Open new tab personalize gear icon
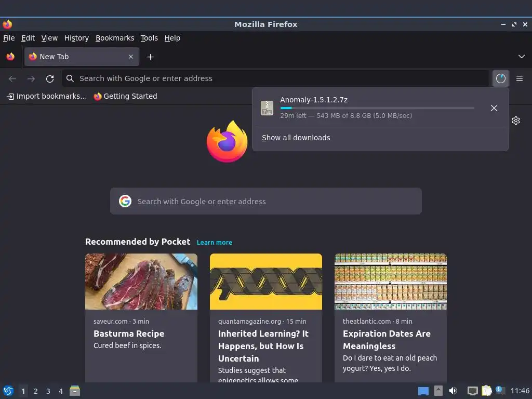The width and height of the screenshot is (532, 399). coord(516,121)
